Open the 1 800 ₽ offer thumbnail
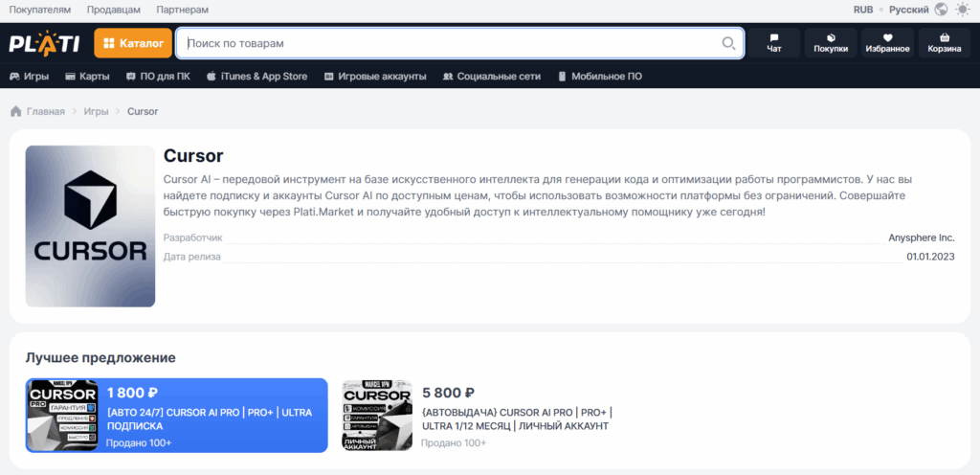Screen dimensions: 980x475 [62, 415]
